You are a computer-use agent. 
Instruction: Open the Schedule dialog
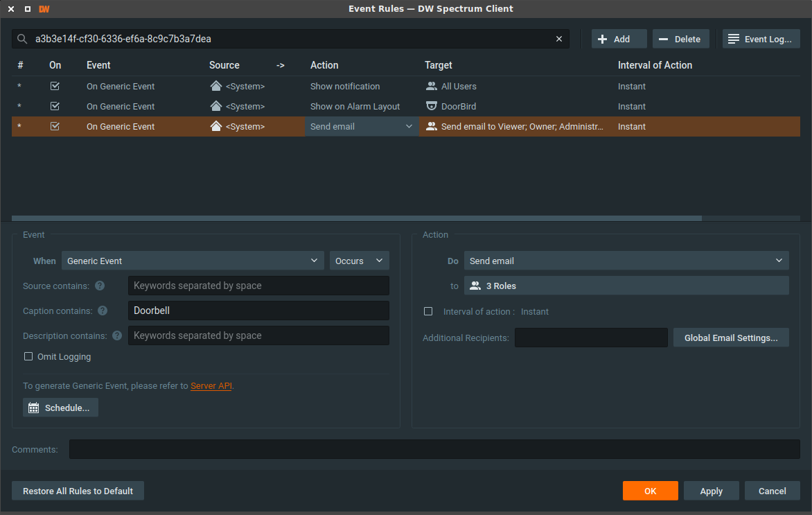(60, 408)
